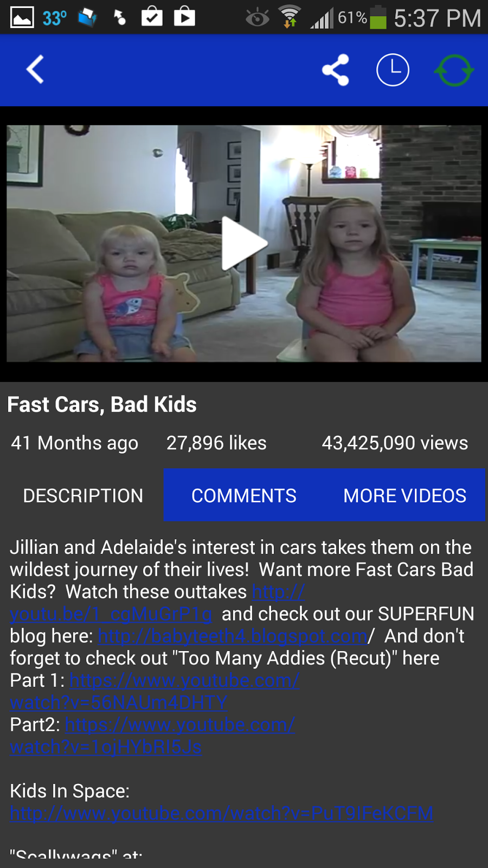Open the share icon
Screen dimensions: 488x868
coord(335,70)
